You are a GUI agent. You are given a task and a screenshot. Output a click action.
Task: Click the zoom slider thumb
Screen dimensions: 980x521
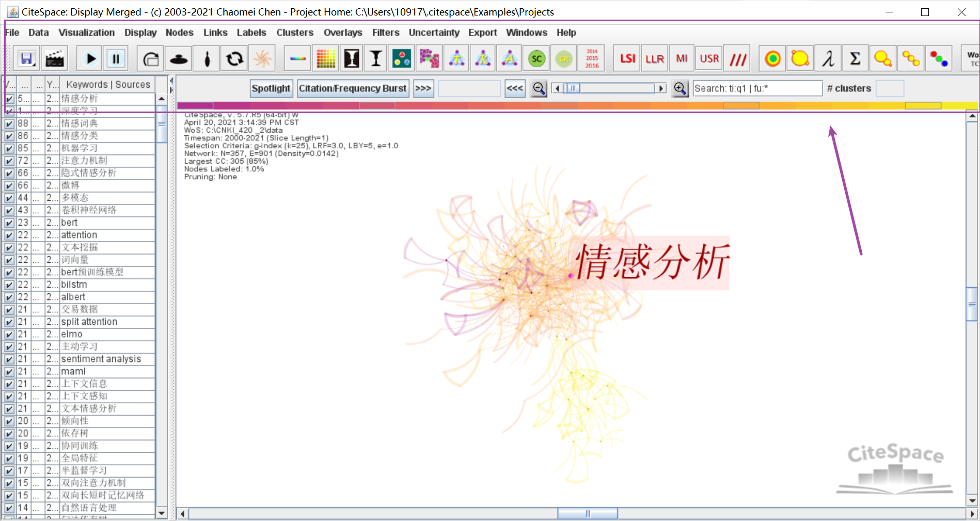pyautogui.click(x=573, y=88)
